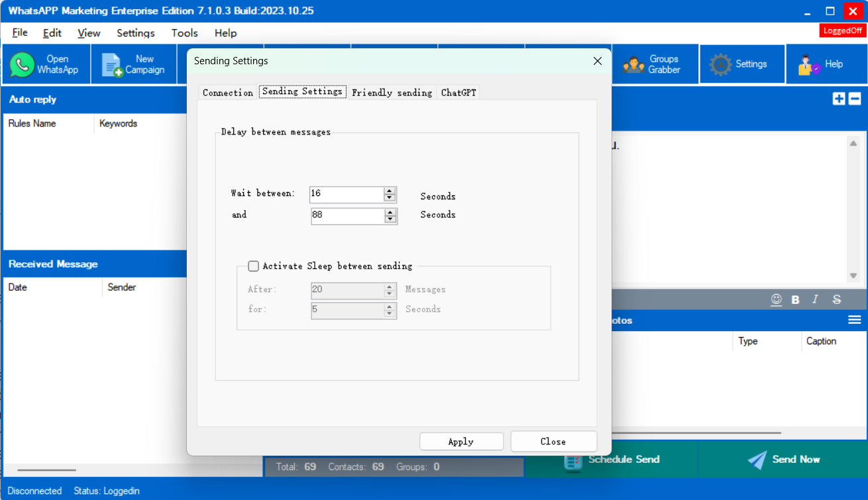
Task: Enable Activate Sleep between sending checkbox
Action: tap(253, 266)
